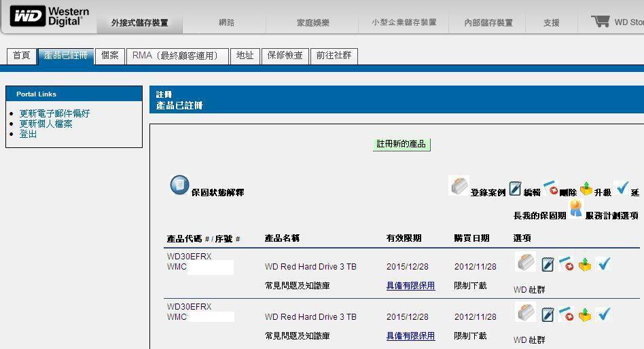The image size is (644, 349).
Task: Open the WD Store shopping cart icon
Action: point(600,21)
